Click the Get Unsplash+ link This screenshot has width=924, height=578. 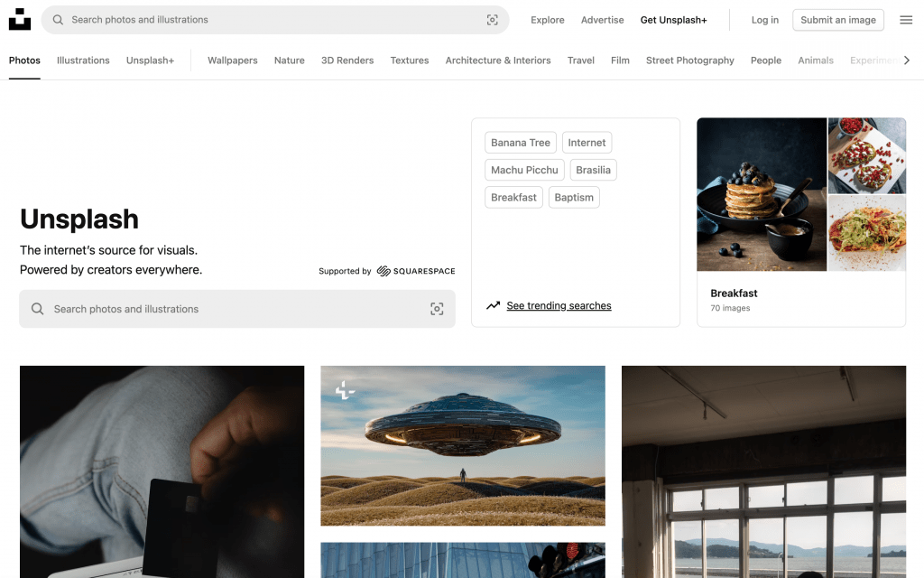coord(673,19)
